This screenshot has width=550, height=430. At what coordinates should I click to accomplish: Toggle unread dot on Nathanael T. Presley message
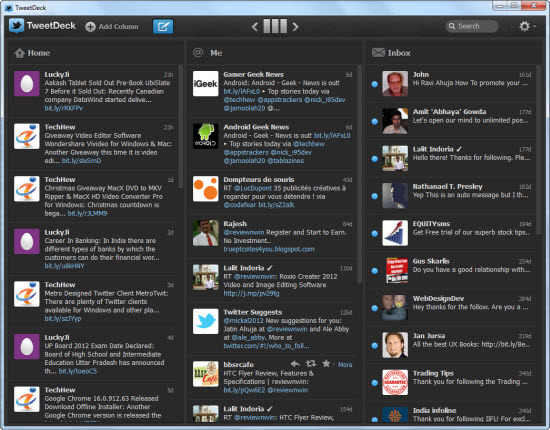pyautogui.click(x=375, y=196)
